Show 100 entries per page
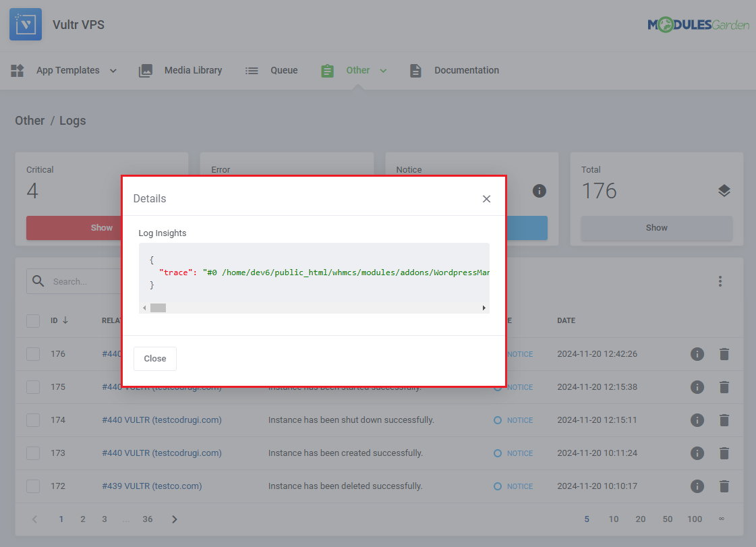This screenshot has height=547, width=756. click(694, 519)
